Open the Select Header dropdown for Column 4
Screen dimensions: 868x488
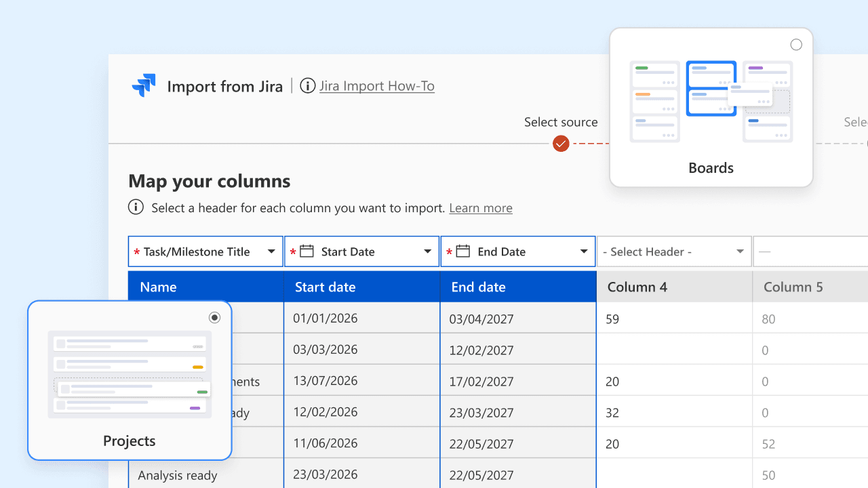point(674,251)
